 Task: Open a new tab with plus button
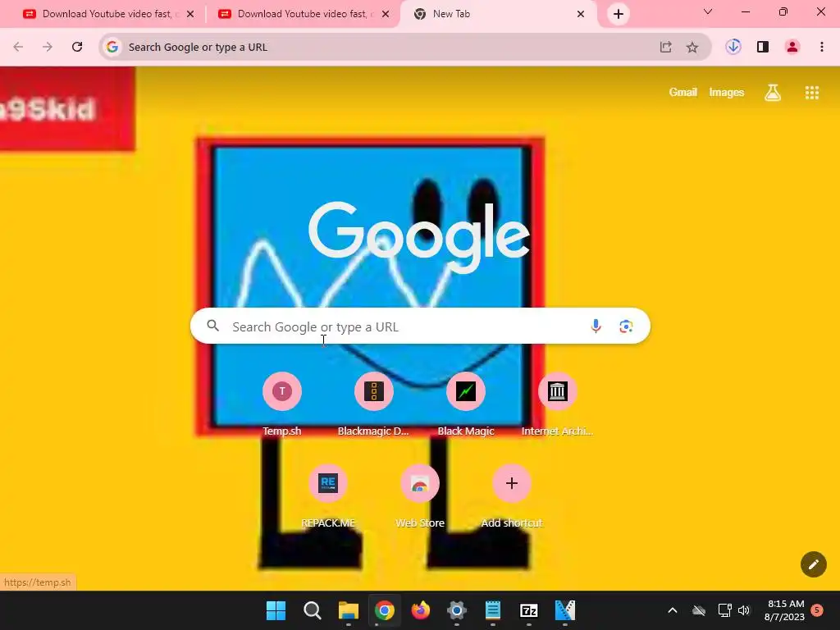point(619,14)
